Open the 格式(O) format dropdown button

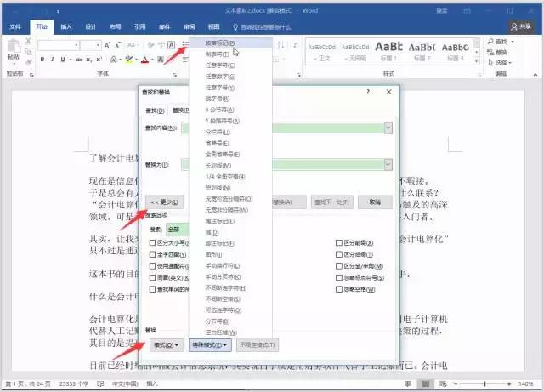(x=167, y=344)
